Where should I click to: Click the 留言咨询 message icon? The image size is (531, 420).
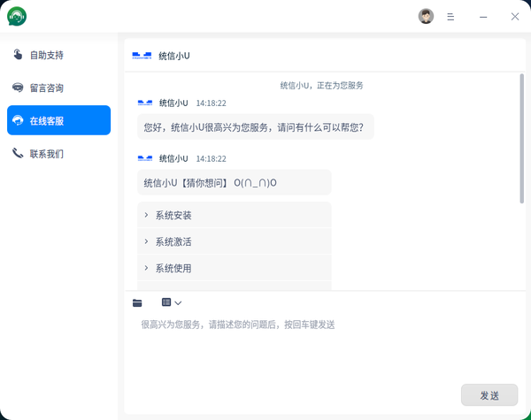point(18,88)
